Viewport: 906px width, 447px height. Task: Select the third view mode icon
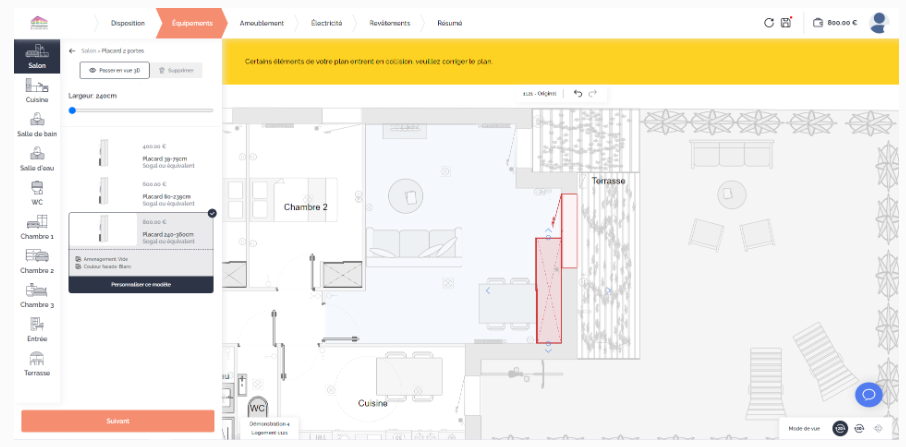879,429
